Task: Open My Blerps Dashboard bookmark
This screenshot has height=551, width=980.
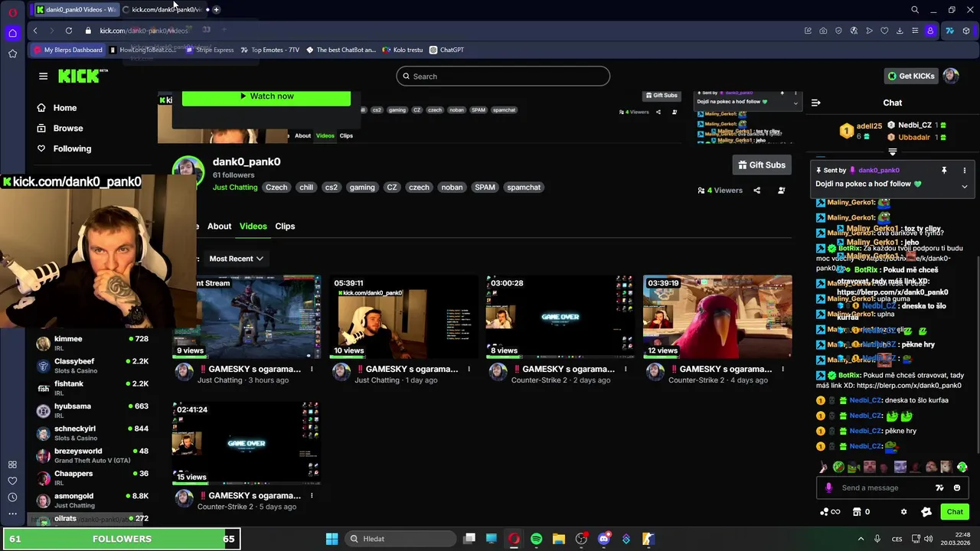Action: [x=67, y=50]
